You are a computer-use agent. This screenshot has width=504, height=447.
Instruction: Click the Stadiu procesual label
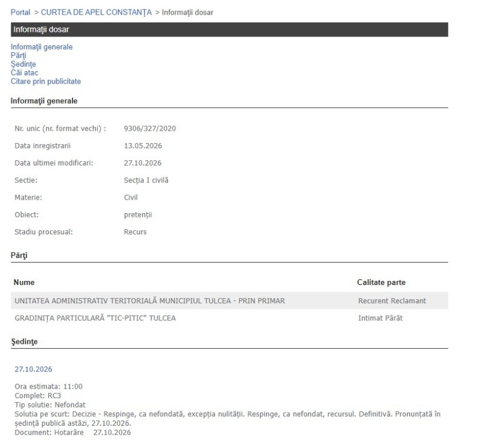coord(44,232)
